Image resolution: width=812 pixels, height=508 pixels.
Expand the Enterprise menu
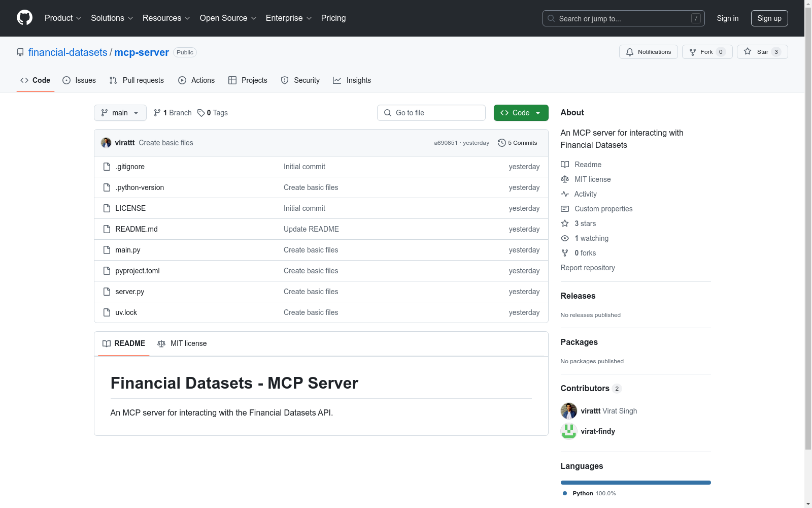click(x=289, y=18)
